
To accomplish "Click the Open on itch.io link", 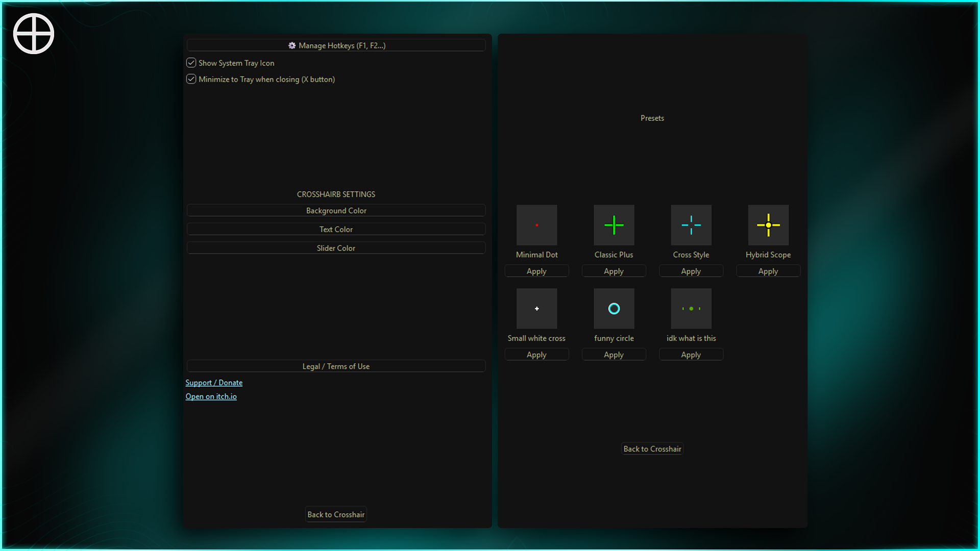I will click(211, 396).
